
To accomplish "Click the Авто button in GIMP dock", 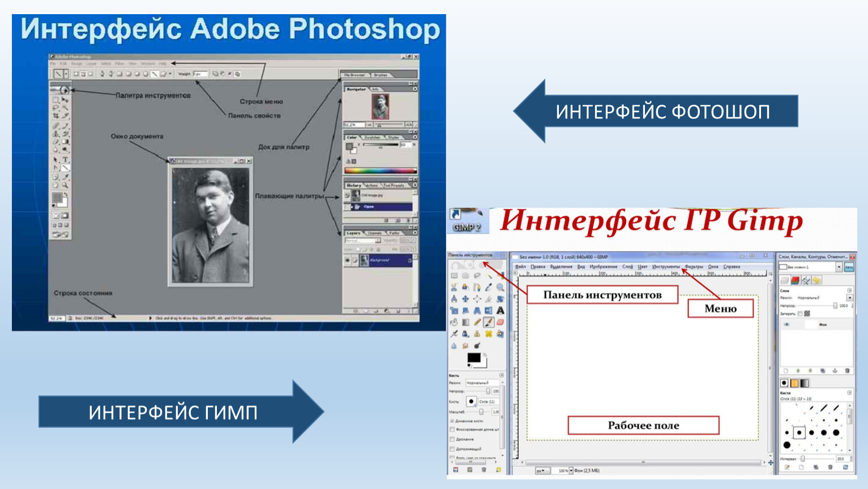I will (x=849, y=267).
